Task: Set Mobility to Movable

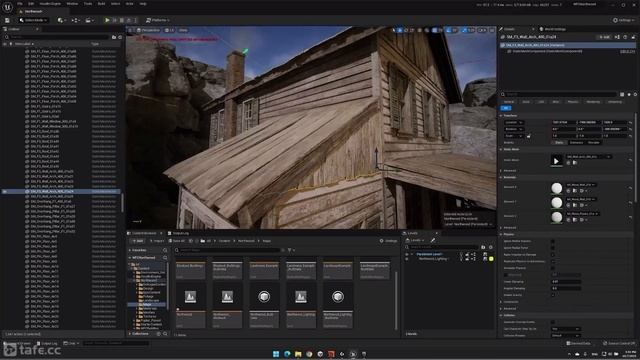Action: pyautogui.click(x=593, y=142)
